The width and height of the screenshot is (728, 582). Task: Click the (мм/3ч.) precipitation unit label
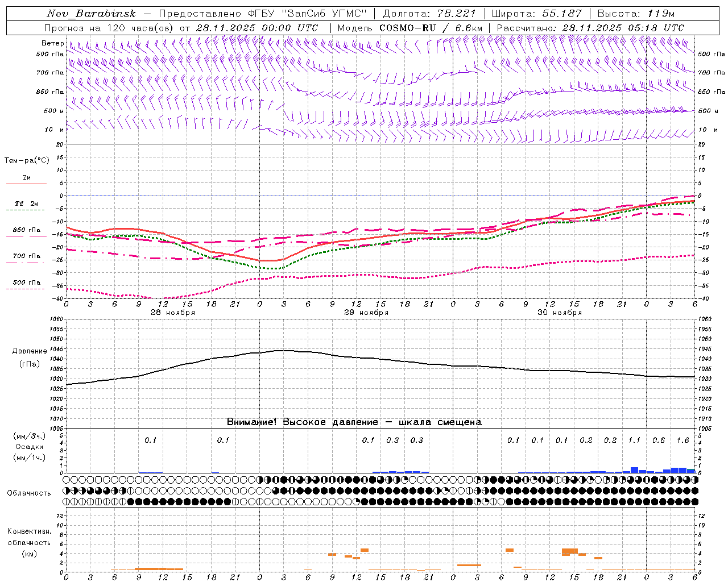click(x=30, y=436)
